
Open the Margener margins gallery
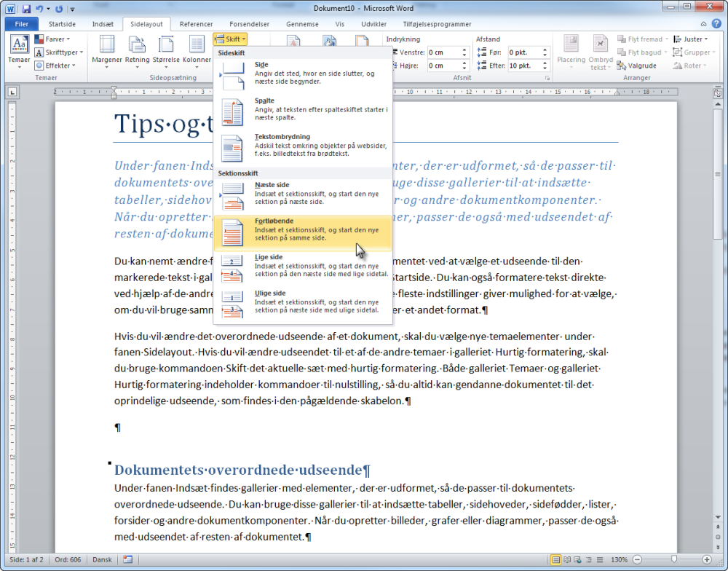107,52
